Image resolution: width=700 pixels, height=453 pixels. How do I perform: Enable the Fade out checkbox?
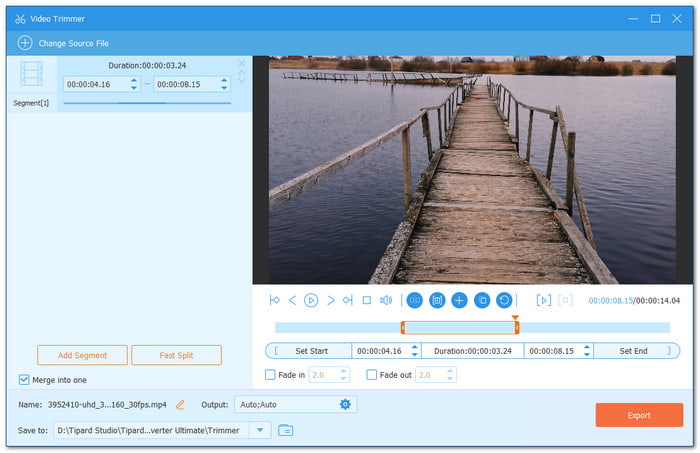pyautogui.click(x=372, y=375)
